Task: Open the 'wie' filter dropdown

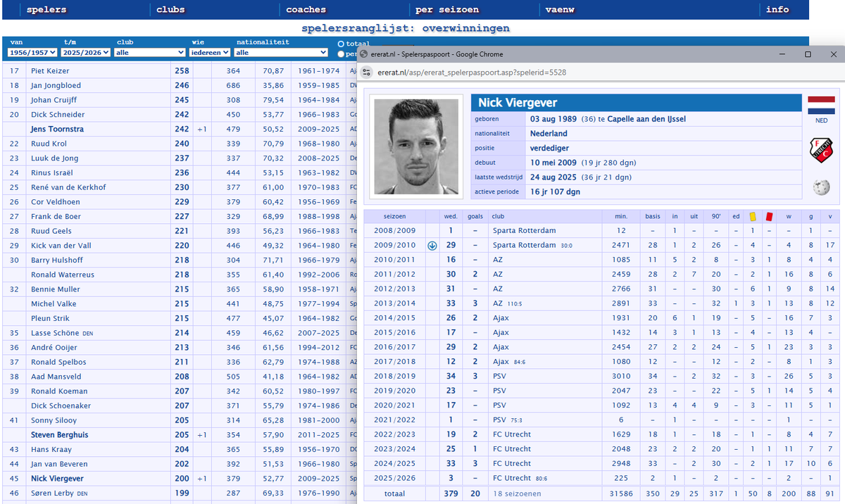Action: pos(210,52)
